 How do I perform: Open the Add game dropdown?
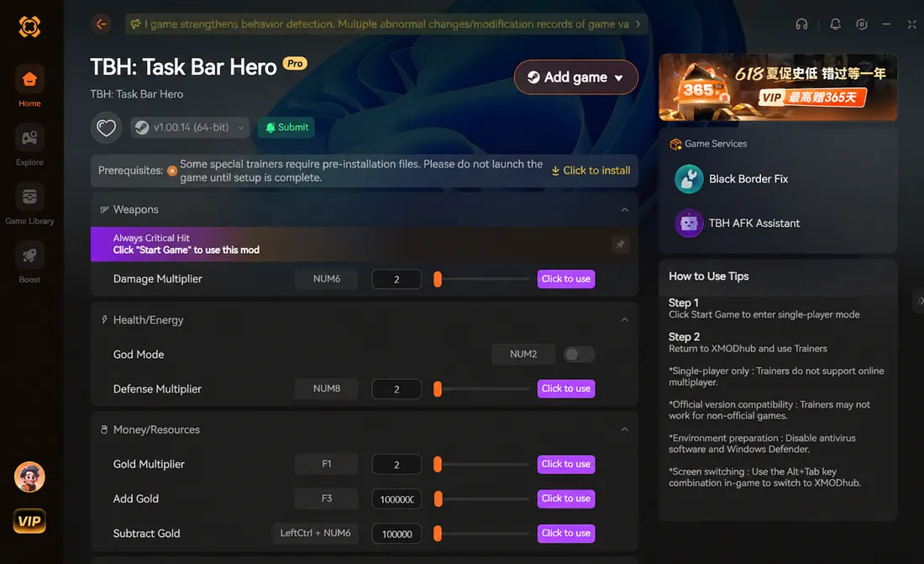pyautogui.click(x=575, y=77)
